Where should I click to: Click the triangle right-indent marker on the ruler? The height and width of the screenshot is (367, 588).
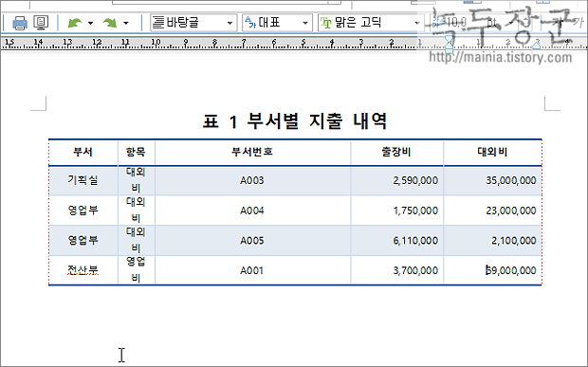tap(536, 45)
